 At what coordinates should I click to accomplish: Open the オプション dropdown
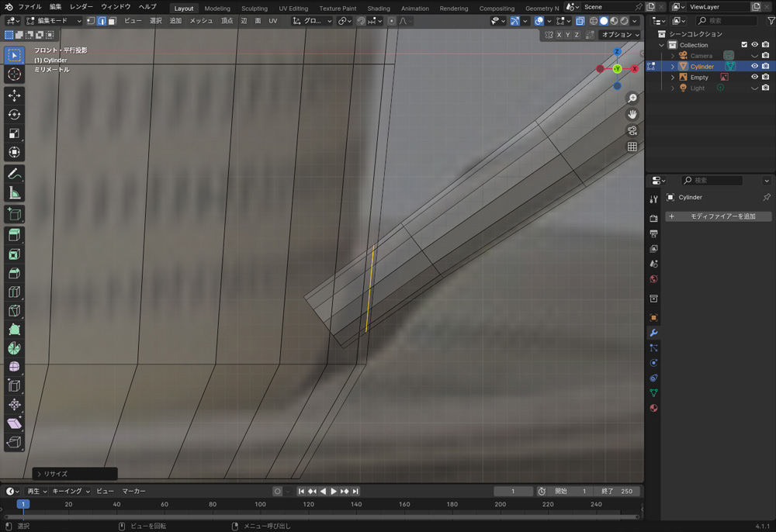point(621,35)
